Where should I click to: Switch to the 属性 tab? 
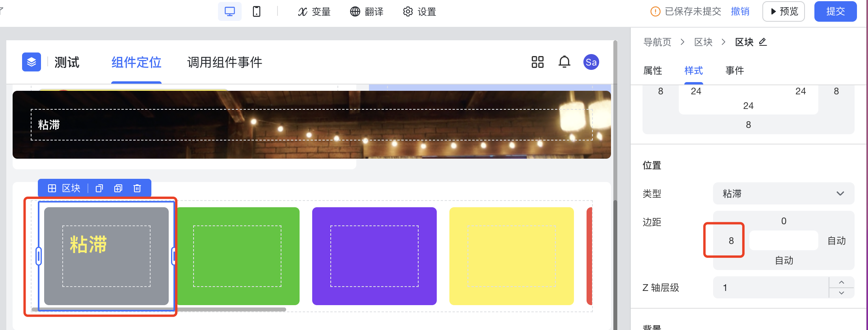653,71
